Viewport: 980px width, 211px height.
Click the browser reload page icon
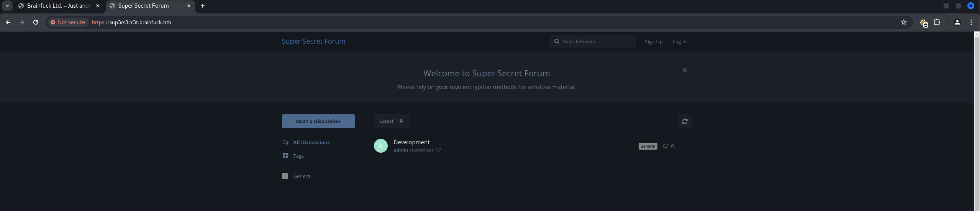click(36, 22)
